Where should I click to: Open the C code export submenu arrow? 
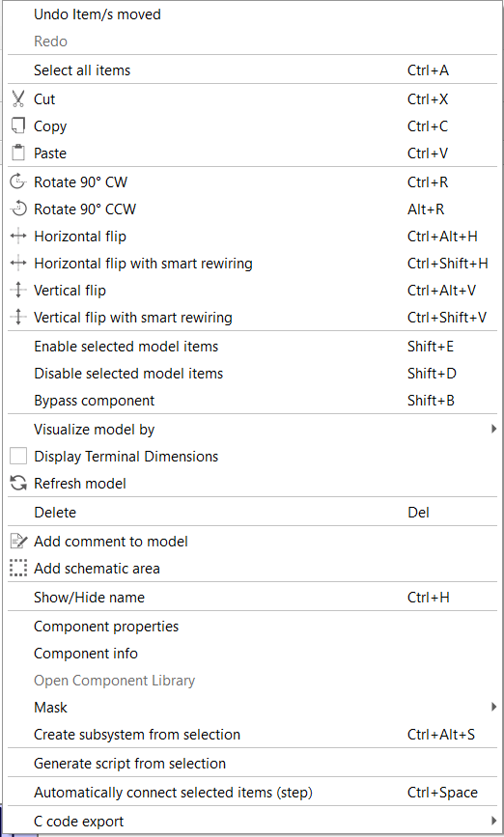click(x=493, y=821)
